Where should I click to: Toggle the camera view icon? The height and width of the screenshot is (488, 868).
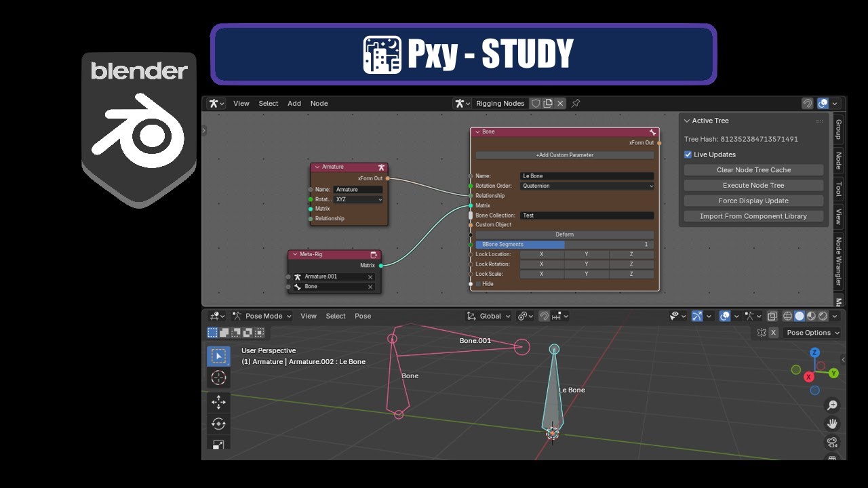point(832,442)
